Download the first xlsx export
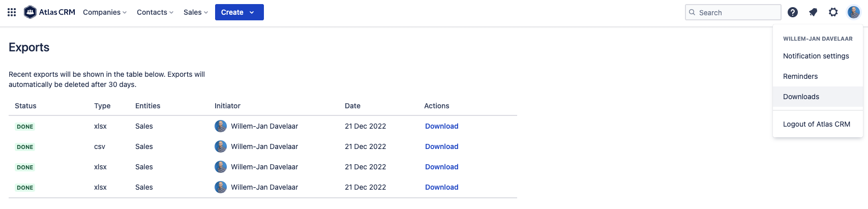The width and height of the screenshot is (868, 209). point(441,126)
